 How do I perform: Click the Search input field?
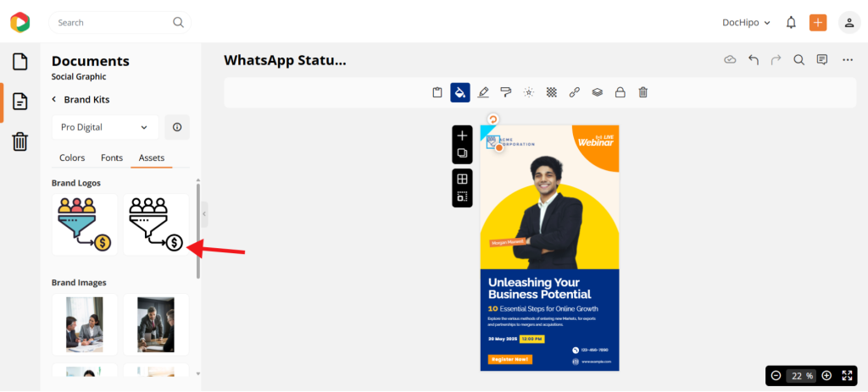pos(120,23)
